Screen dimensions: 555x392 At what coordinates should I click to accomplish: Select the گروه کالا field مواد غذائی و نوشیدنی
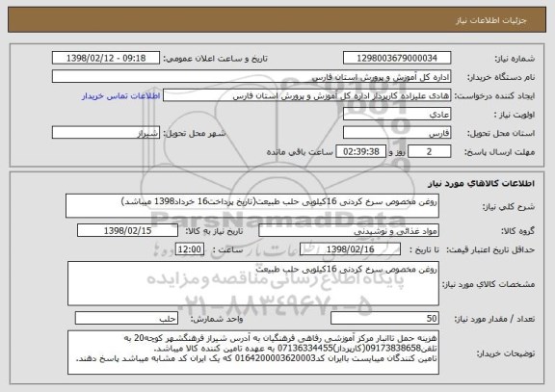click(x=349, y=230)
